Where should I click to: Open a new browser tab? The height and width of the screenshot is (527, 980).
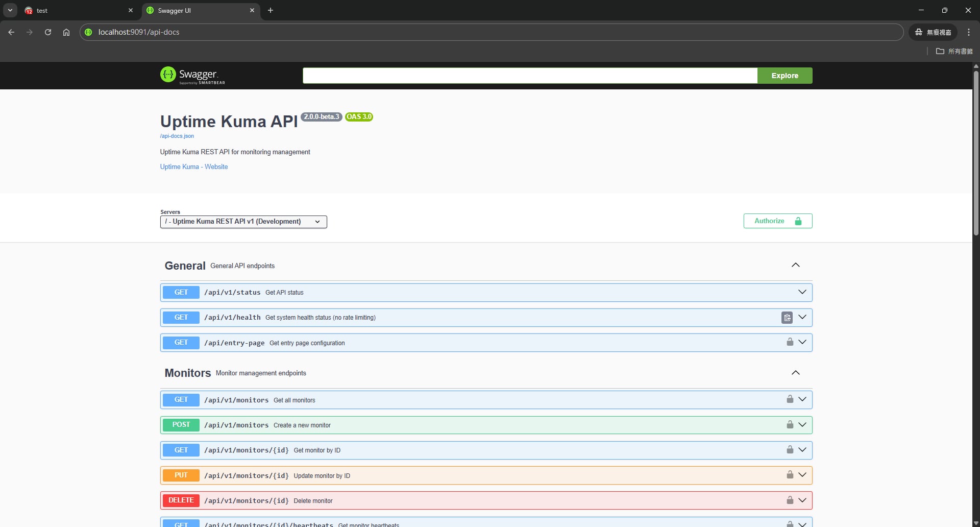tap(271, 11)
